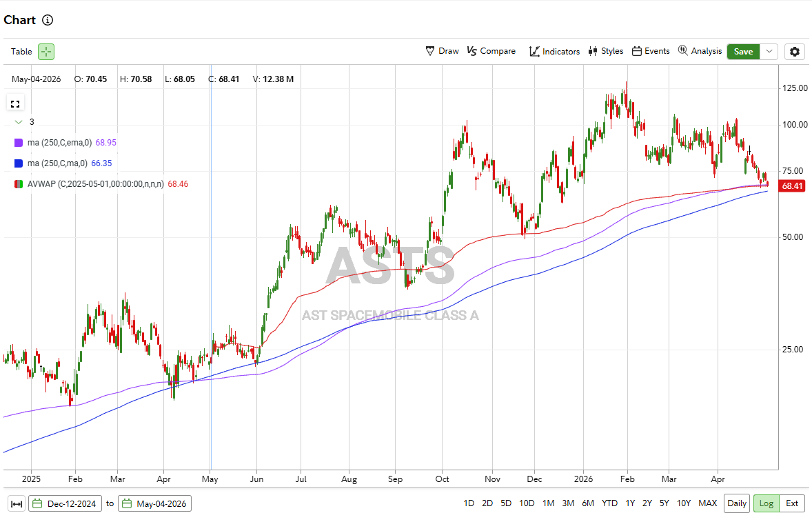
Task: Open end date field May-04-2026
Action: (x=154, y=504)
